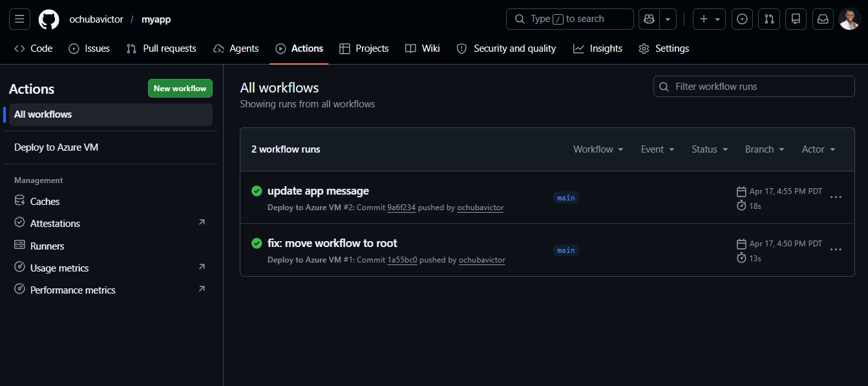This screenshot has width=868, height=386.
Task: Open the global Issues icon in header
Action: (742, 19)
